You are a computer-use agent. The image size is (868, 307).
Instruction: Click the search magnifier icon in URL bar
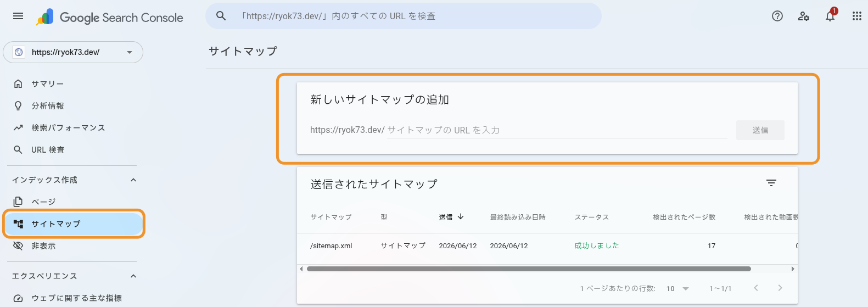point(221,16)
